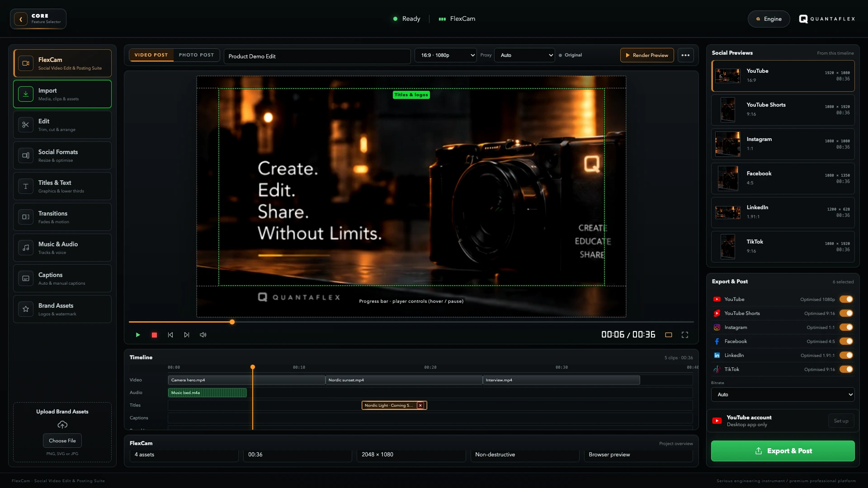The image size is (868, 488).
Task: Select the Interview.mp4 clip on timeline
Action: [x=561, y=380]
